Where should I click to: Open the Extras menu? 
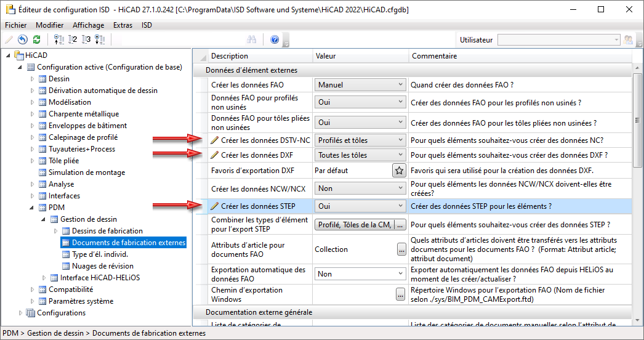point(123,25)
